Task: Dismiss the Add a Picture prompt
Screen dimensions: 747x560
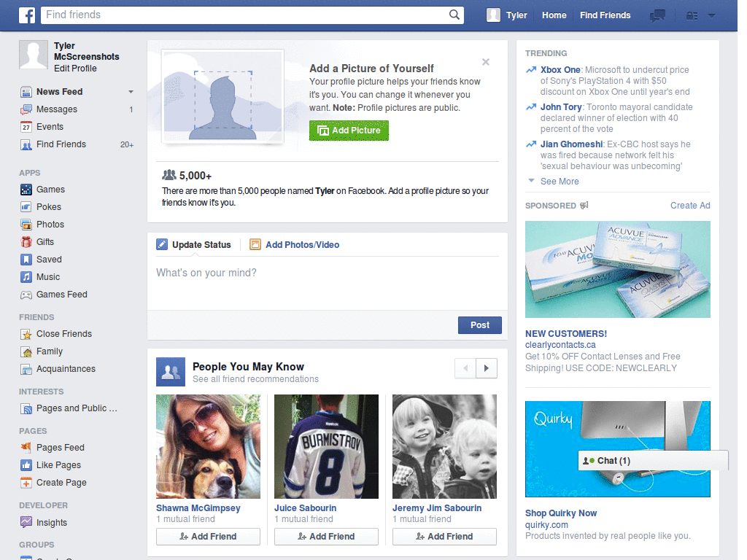Action: click(485, 62)
